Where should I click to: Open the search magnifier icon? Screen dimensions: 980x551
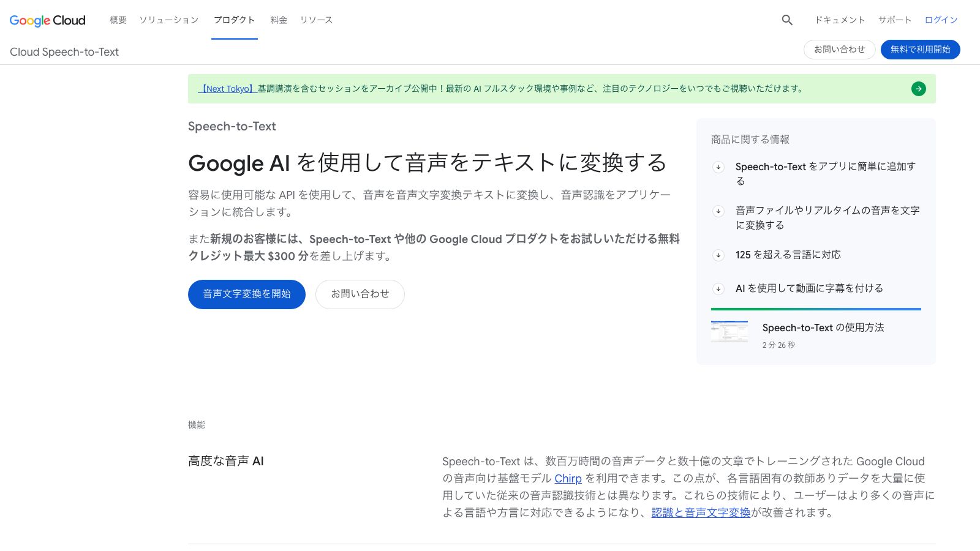[787, 20]
